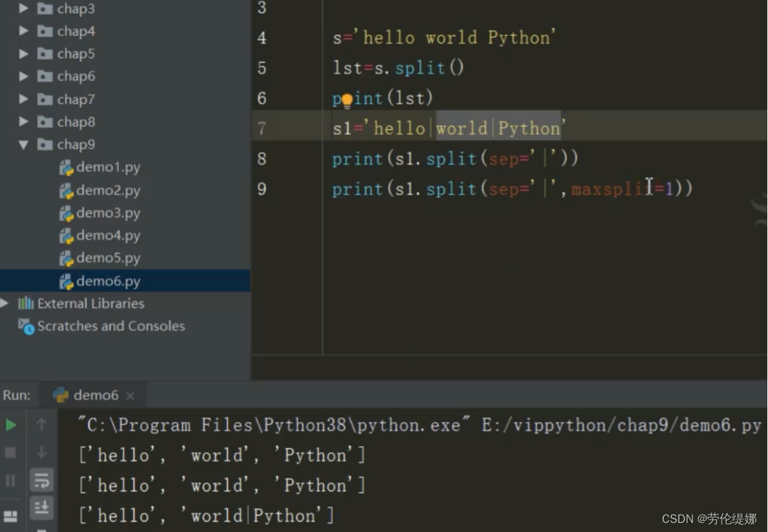
Task: Select the chap9 folder icon
Action: 45,145
